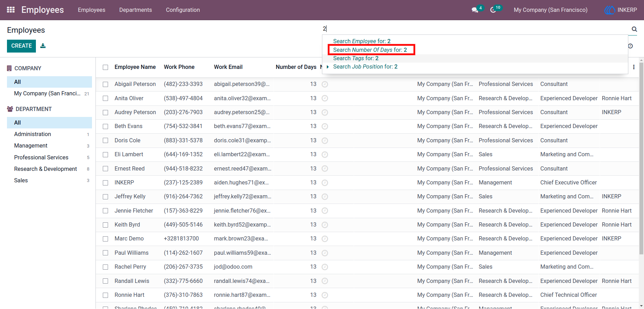Click activity clock icon for Anita Oliver

[x=325, y=98]
